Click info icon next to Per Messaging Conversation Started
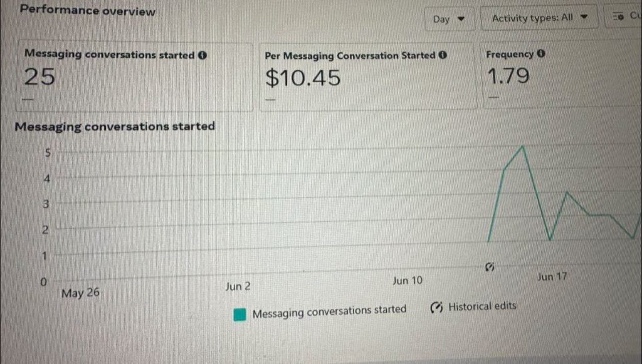The image size is (642, 364). coord(443,55)
